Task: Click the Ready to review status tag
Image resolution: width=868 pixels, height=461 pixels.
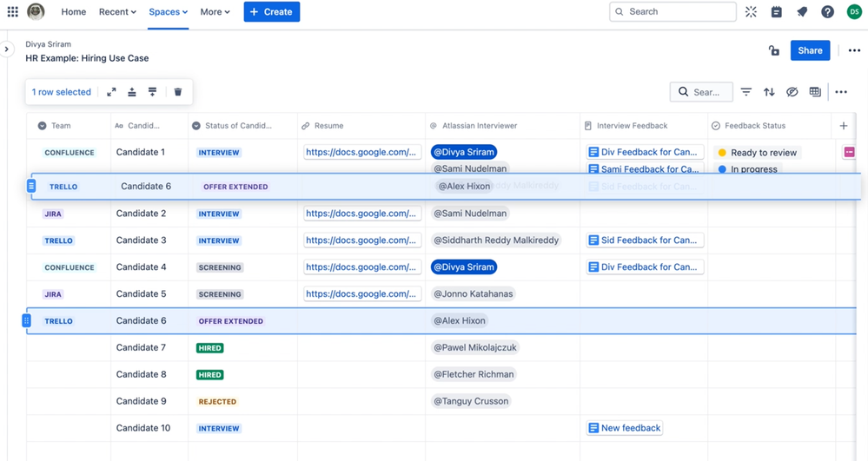Action: tap(757, 152)
